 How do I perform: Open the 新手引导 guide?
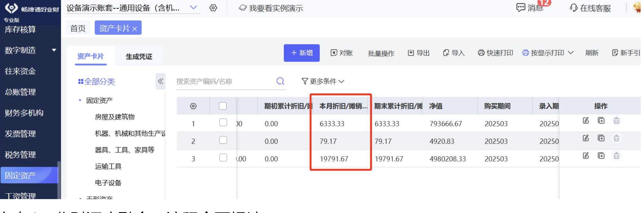[626, 53]
